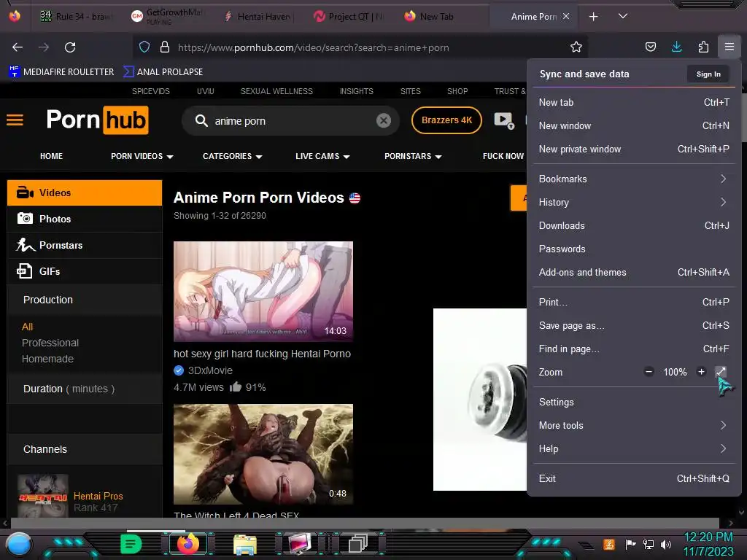This screenshot has height=560, width=747.
Task: Open the site's orange hamburger menu
Action: pyautogui.click(x=15, y=120)
